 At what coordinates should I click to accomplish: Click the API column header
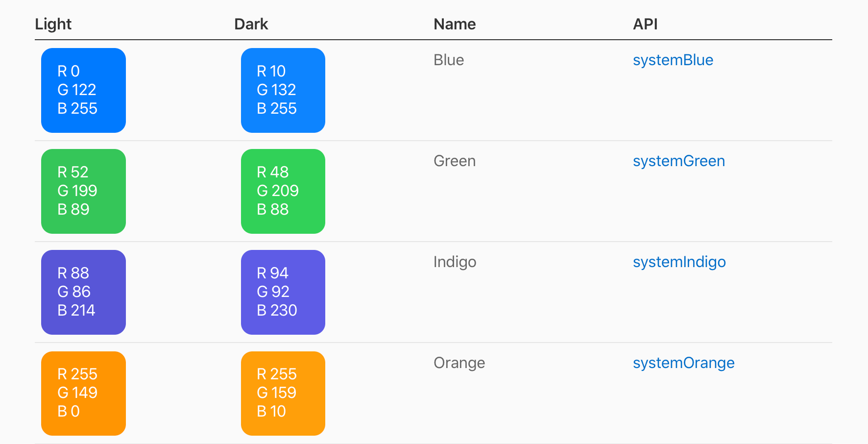645,24
